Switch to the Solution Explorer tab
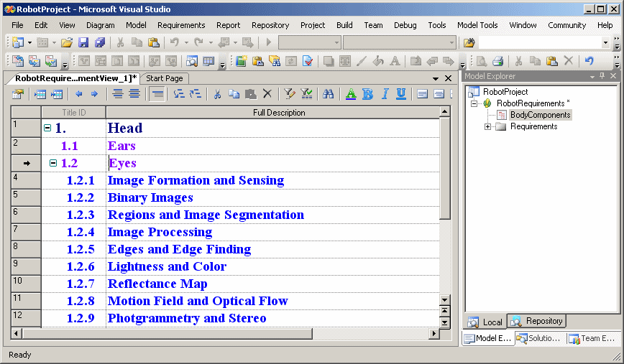624x364 pixels. [x=540, y=338]
